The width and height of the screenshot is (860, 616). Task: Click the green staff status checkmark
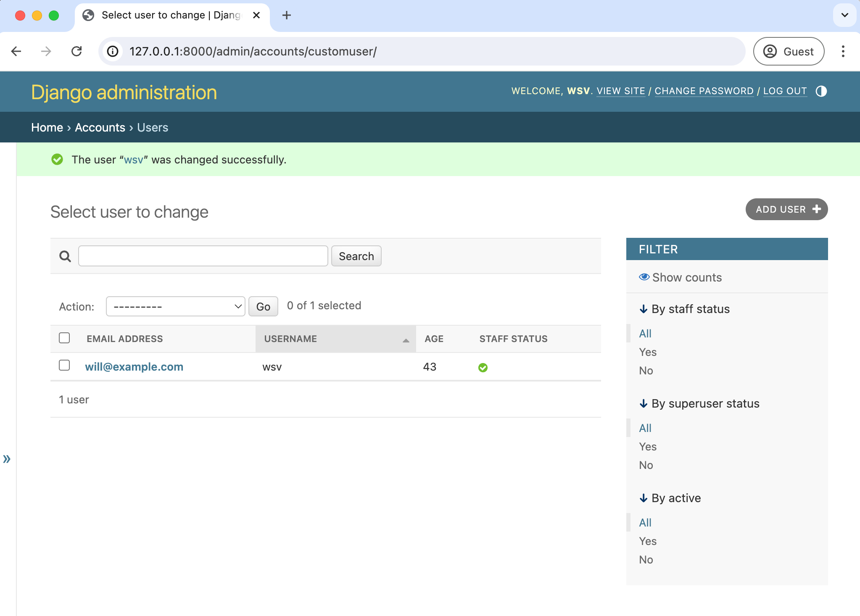pos(483,368)
